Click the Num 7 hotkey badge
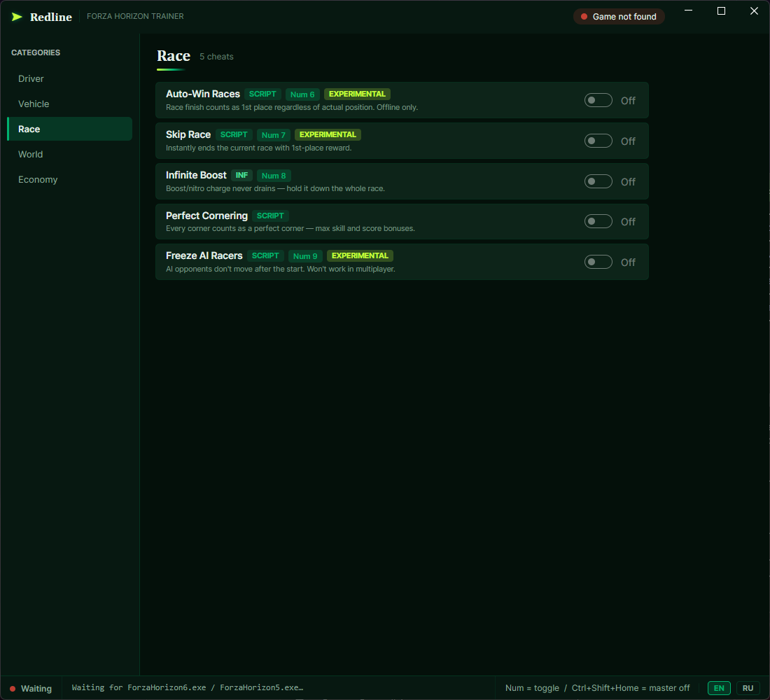Image resolution: width=770 pixels, height=700 pixels. tap(274, 135)
